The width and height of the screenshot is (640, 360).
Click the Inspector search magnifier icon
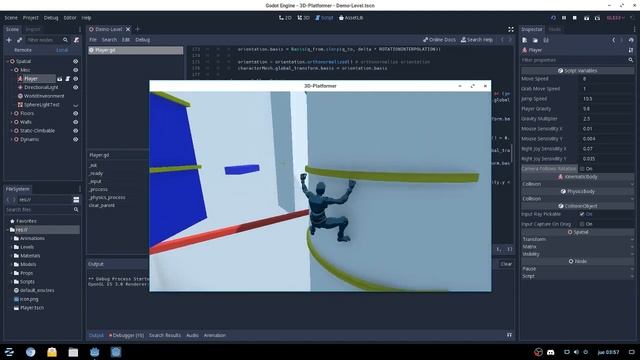(x=631, y=60)
